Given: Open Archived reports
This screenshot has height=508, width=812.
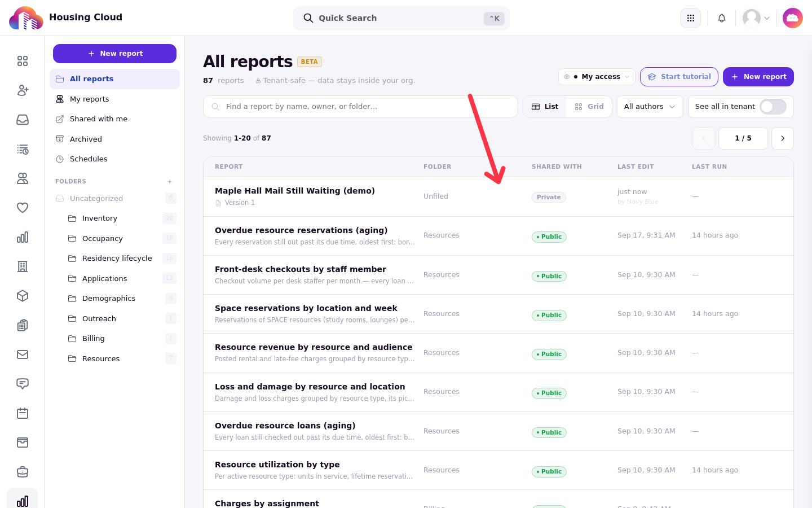Looking at the screenshot, I should 115,139.
